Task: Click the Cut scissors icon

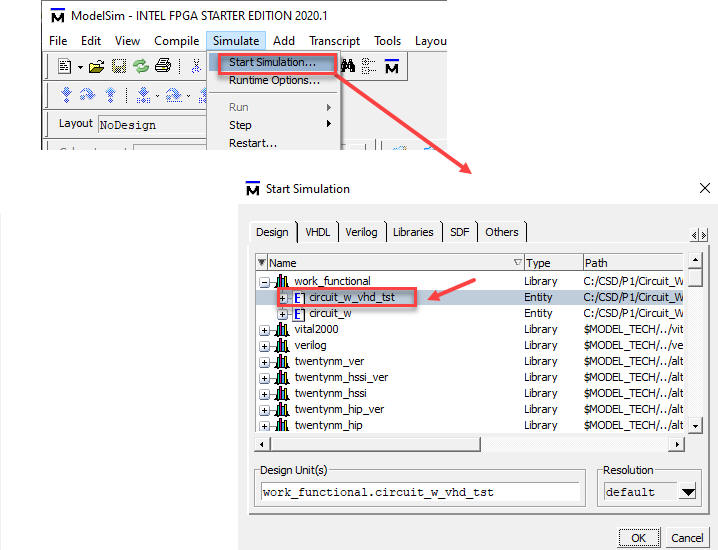Action: tap(196, 66)
